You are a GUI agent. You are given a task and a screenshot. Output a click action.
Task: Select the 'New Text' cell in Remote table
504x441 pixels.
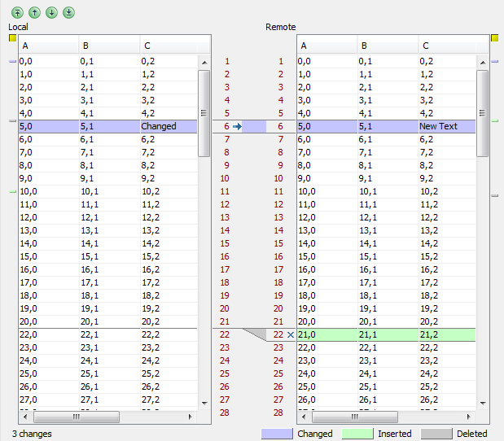[x=446, y=127]
